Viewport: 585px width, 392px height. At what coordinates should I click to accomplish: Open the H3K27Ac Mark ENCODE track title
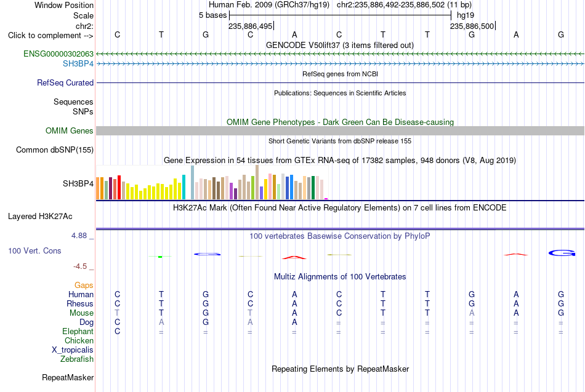coord(339,208)
